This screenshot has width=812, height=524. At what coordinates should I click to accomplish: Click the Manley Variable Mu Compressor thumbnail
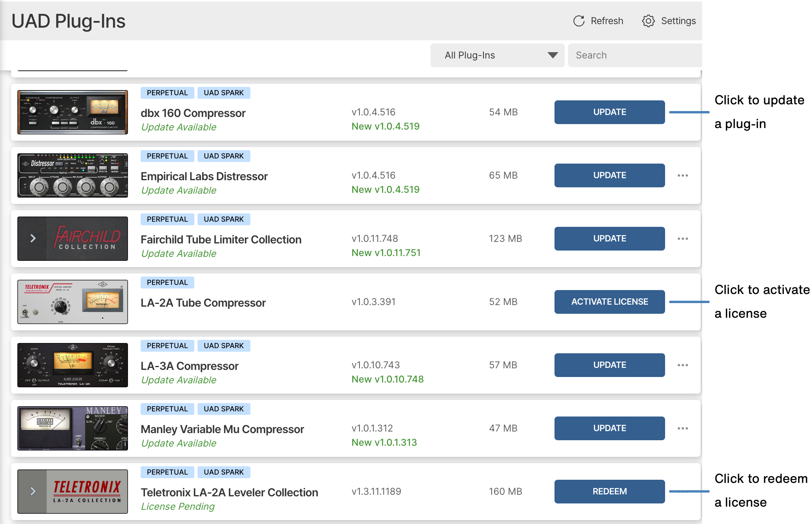point(73,428)
